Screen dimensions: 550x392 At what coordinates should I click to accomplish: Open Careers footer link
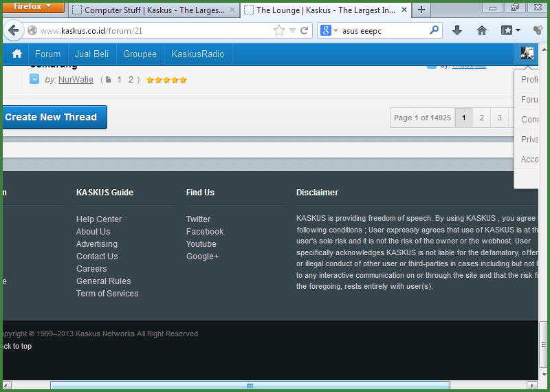(91, 268)
